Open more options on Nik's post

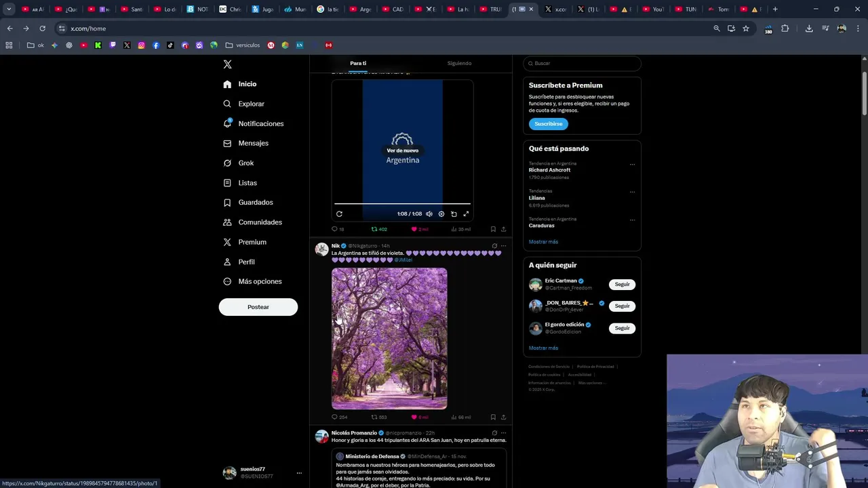[503, 246]
